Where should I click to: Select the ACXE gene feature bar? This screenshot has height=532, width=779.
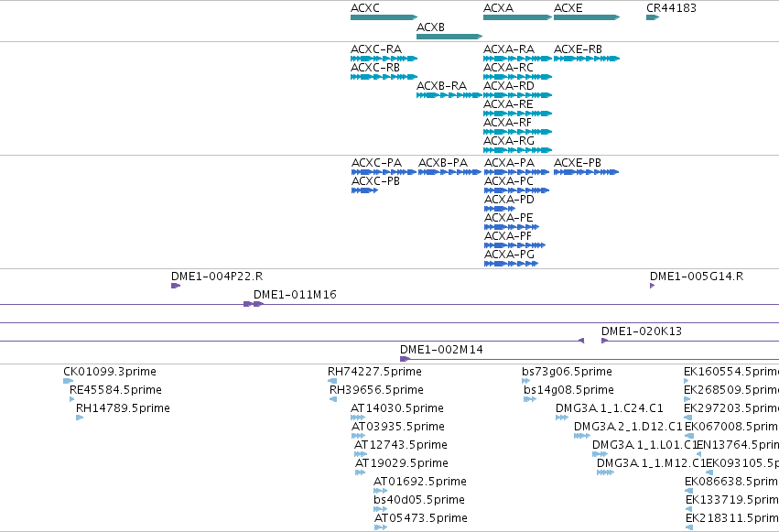coord(587,17)
